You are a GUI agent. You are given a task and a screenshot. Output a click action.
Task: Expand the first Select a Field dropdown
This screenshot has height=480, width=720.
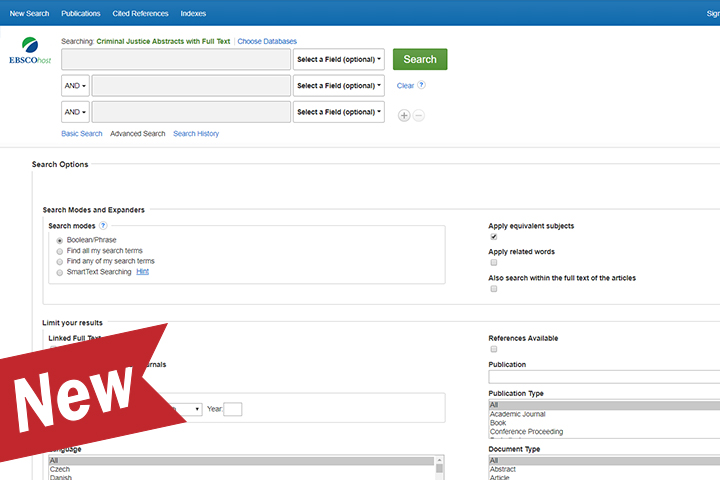(339, 60)
